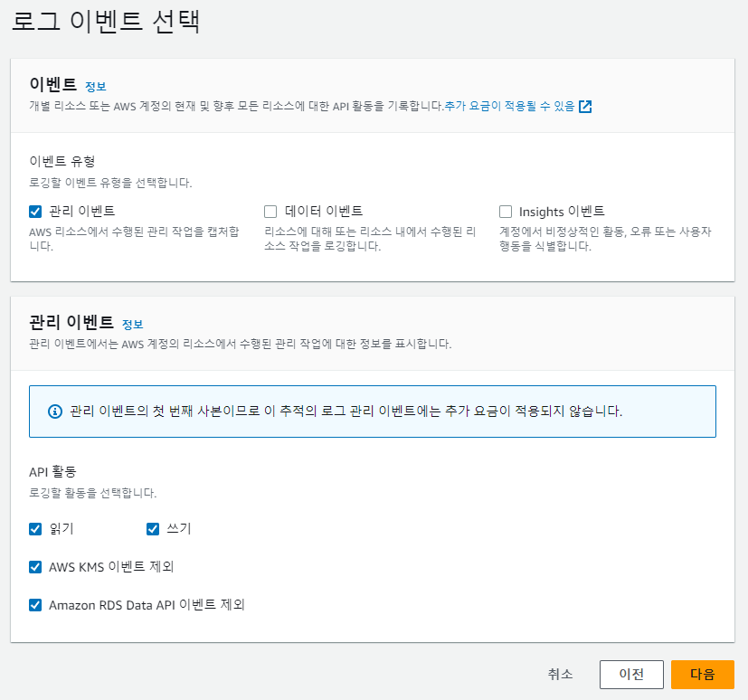Click the 로그 이벤트 선택 page title
This screenshot has height=700, width=748.
point(106,22)
